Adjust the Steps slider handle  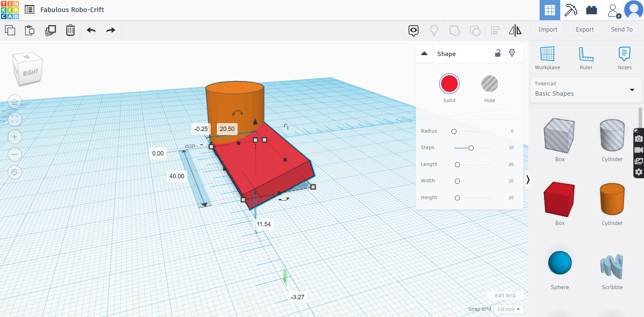pyautogui.click(x=471, y=148)
